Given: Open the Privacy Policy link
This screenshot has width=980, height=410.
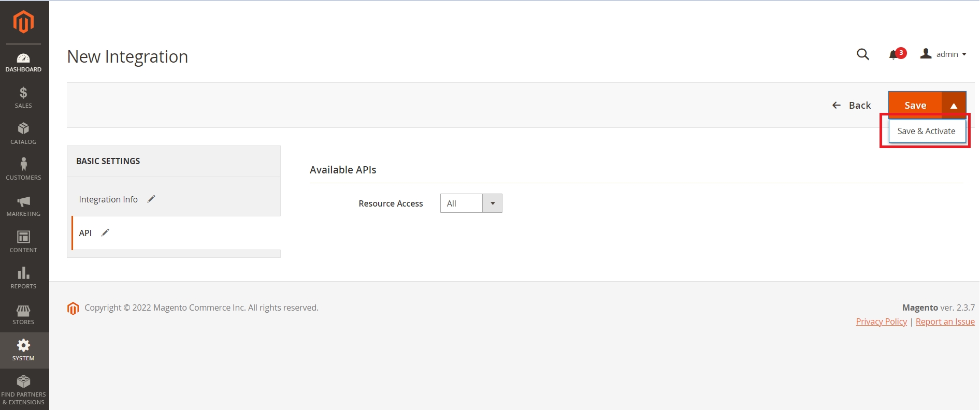Looking at the screenshot, I should pos(881,321).
